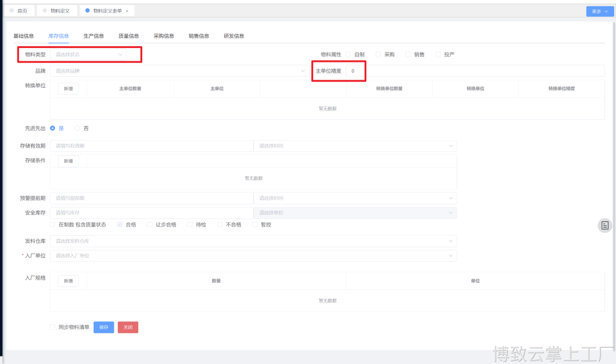Open the 更多 dropdown button
The width and height of the screenshot is (616, 364).
[x=599, y=11]
